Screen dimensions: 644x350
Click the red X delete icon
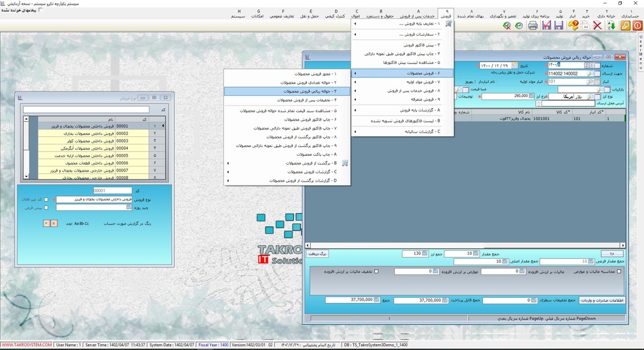[x=597, y=26]
